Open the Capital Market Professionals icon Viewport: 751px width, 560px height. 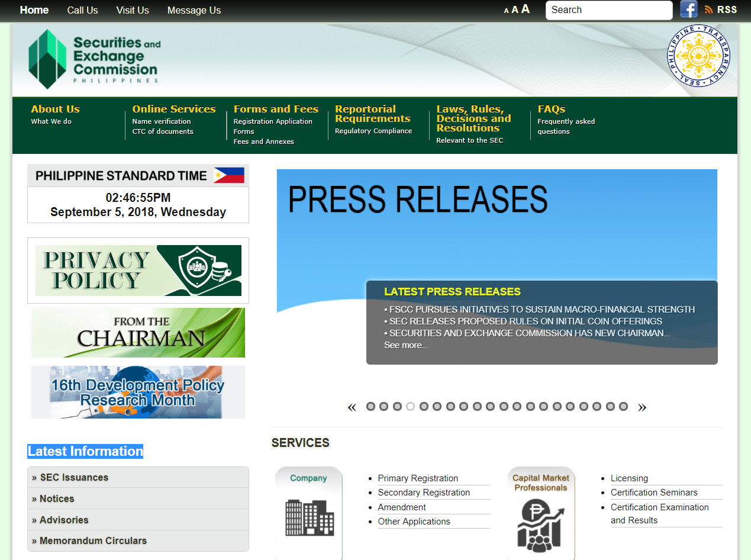click(541, 516)
